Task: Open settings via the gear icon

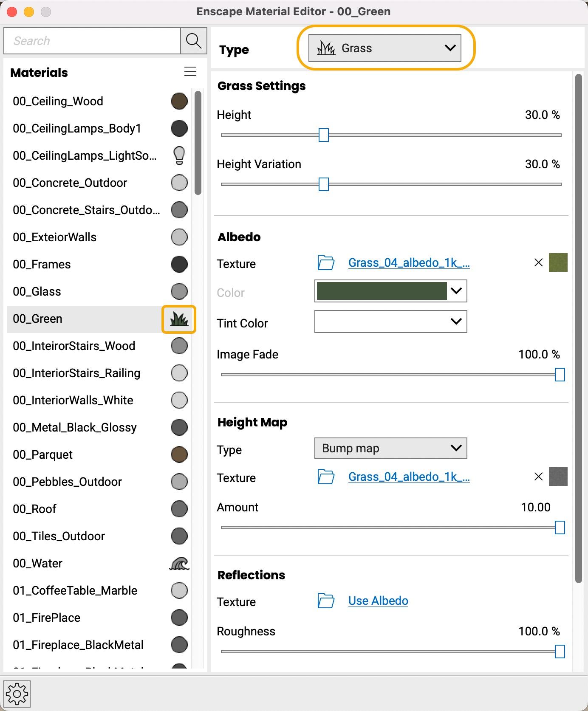Action: click(x=17, y=694)
